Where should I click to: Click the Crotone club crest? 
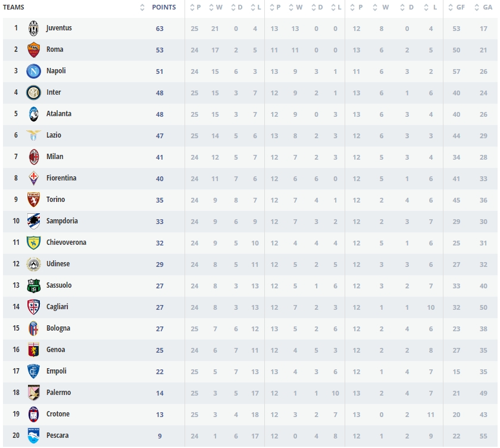pyautogui.click(x=33, y=415)
